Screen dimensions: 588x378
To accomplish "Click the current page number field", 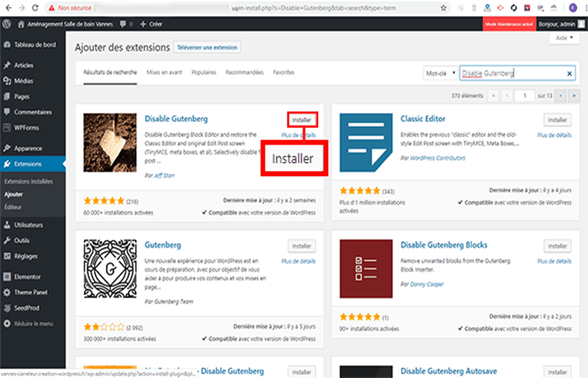I will (x=525, y=96).
